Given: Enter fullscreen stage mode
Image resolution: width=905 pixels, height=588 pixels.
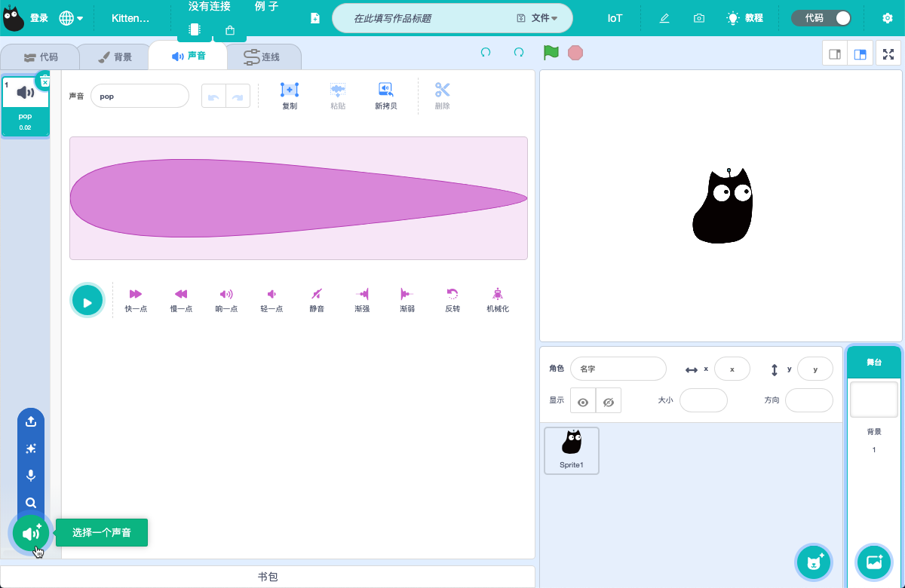Looking at the screenshot, I should (888, 54).
